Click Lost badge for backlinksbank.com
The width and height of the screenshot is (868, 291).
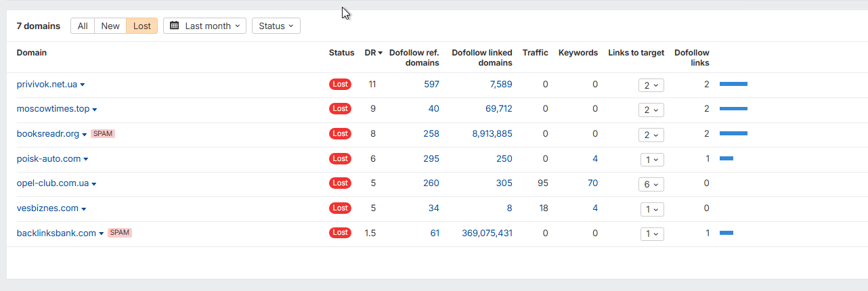click(341, 233)
